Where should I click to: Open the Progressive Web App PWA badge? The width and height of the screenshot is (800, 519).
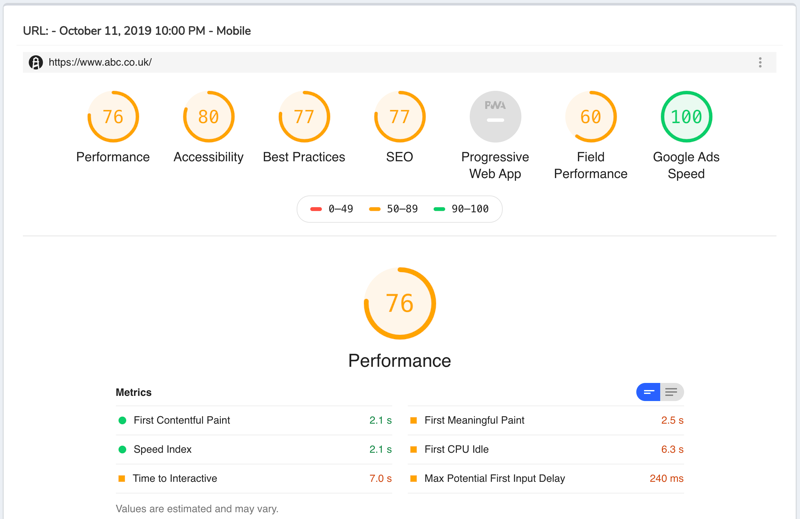(495, 117)
